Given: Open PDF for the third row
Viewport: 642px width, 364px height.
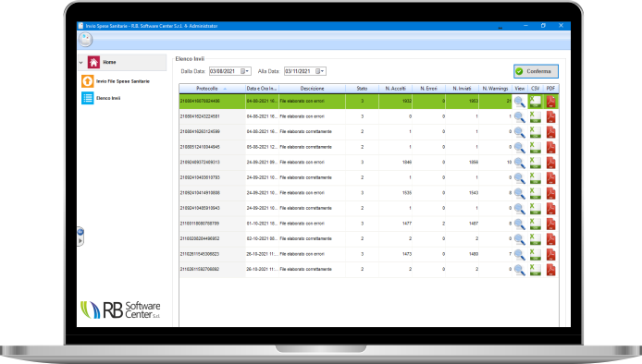Looking at the screenshot, I should pos(550,132).
